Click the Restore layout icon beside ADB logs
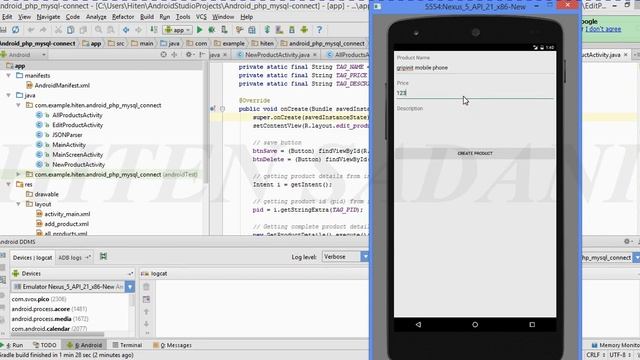The image size is (640, 360). [x=103, y=257]
